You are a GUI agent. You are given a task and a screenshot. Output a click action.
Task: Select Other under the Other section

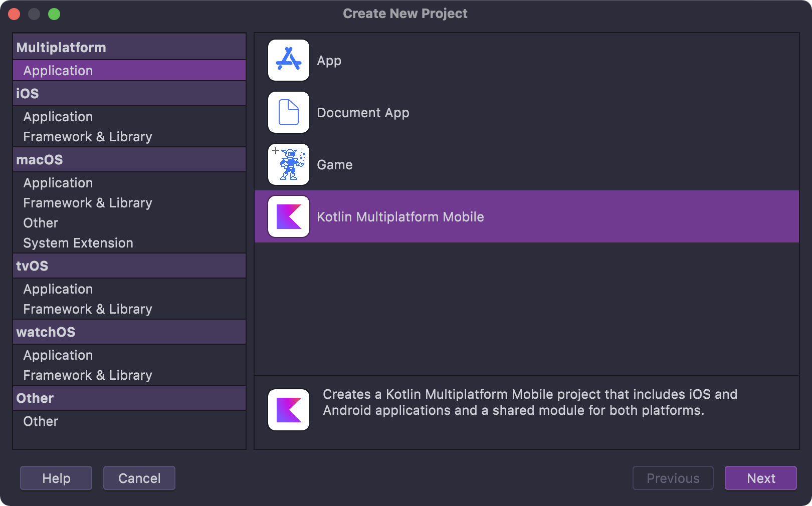pos(129,421)
